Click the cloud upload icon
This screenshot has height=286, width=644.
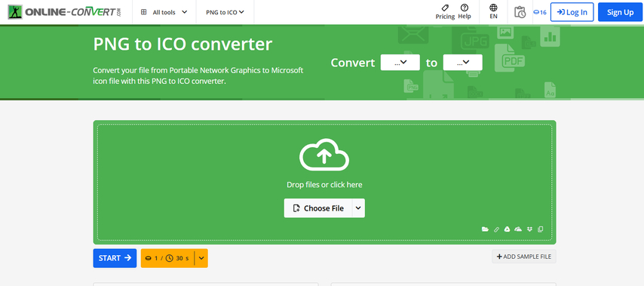[x=324, y=155]
